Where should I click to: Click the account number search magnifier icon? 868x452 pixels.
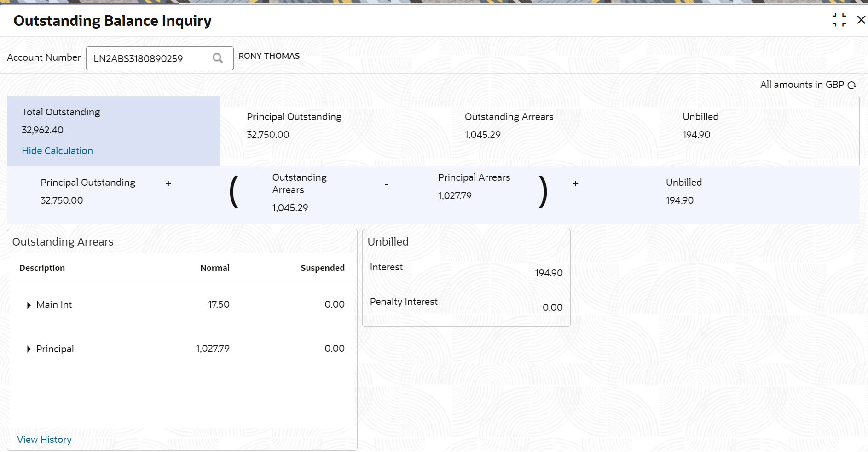coord(218,58)
